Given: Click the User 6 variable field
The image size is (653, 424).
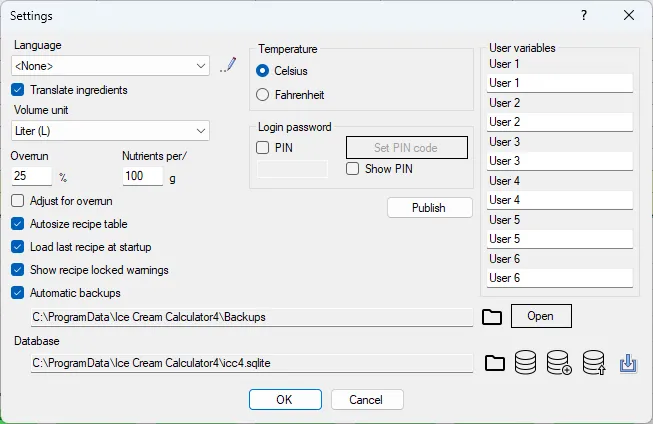Looking at the screenshot, I should (560, 278).
